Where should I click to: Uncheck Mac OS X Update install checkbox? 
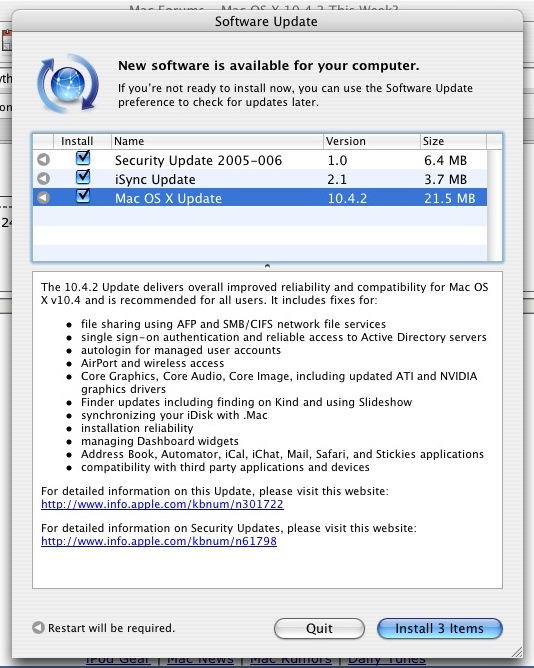[83, 196]
